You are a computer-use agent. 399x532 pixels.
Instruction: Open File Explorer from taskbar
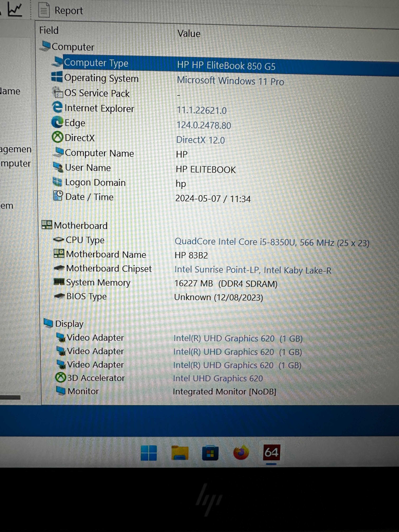pyautogui.click(x=180, y=453)
